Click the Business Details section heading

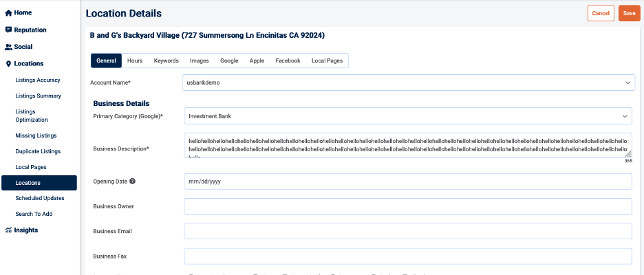click(121, 103)
